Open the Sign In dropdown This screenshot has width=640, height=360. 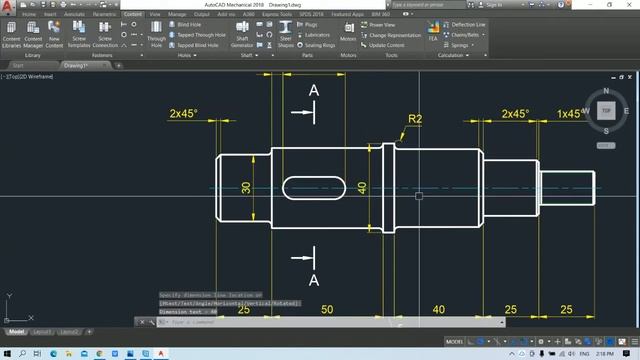(523, 5)
